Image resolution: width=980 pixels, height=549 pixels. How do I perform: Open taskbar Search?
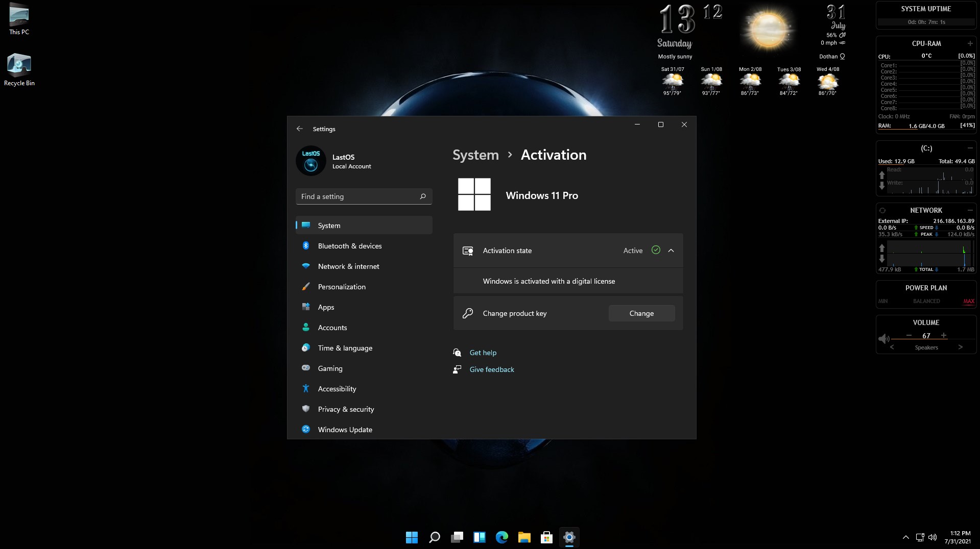[434, 537]
